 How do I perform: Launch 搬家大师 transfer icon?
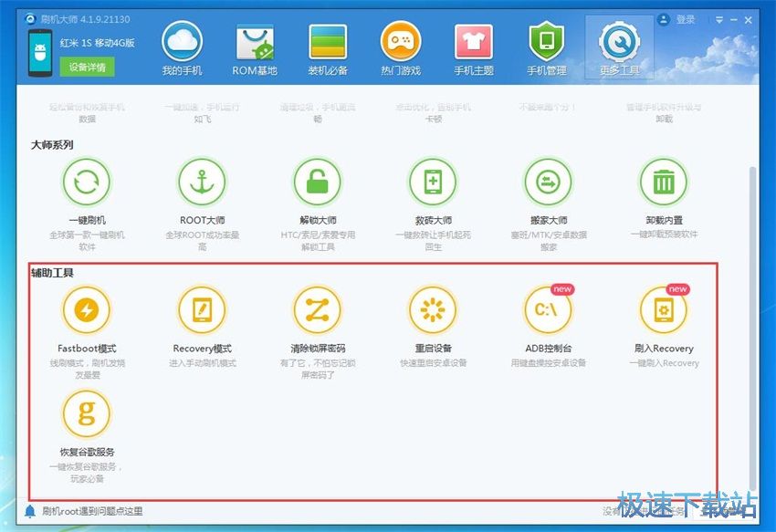[549, 183]
